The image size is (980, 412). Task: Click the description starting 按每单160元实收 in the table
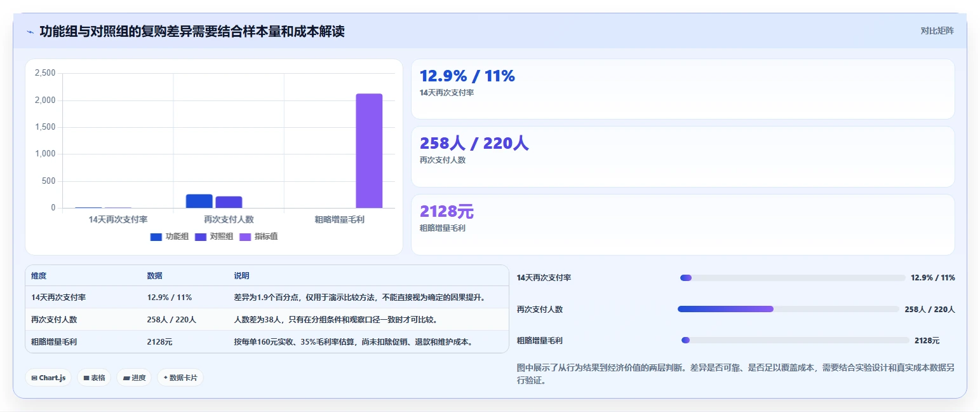pyautogui.click(x=354, y=342)
